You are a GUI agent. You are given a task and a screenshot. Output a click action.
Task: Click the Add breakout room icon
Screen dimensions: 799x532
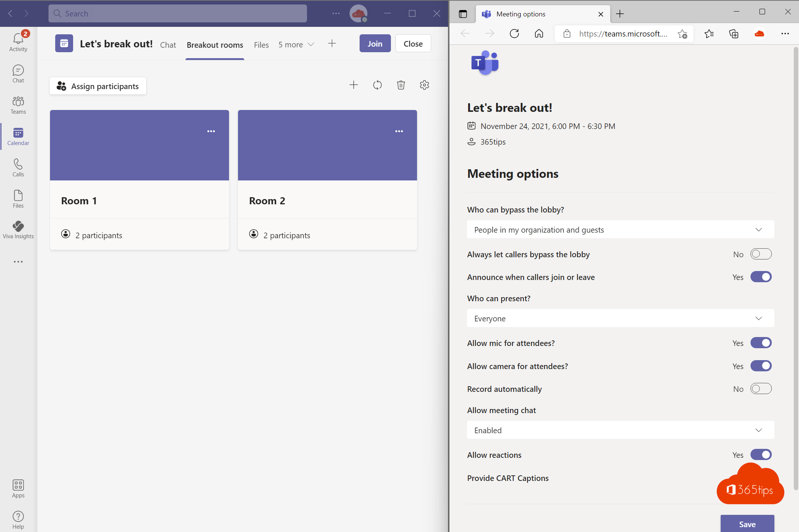click(x=354, y=85)
